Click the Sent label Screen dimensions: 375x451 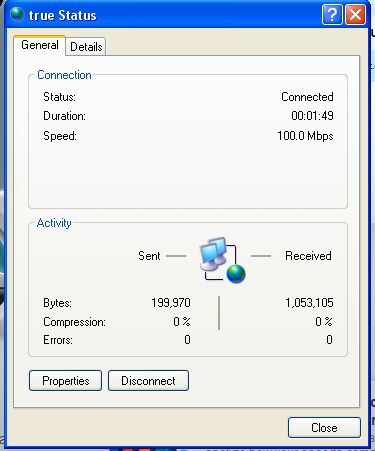(x=149, y=256)
